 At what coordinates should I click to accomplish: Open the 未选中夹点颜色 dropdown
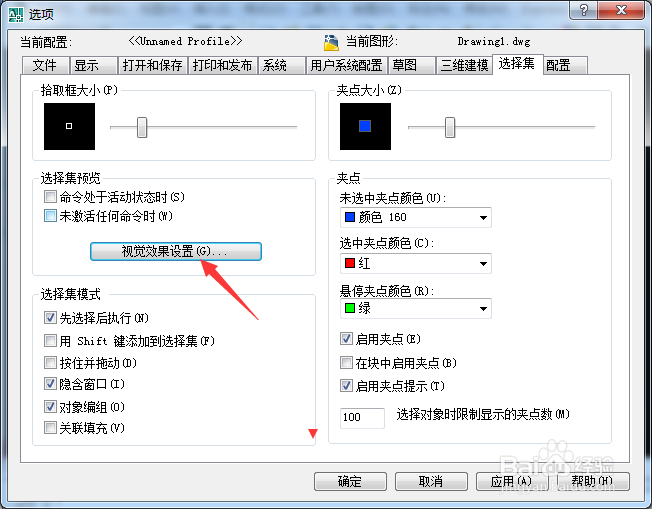(416, 217)
